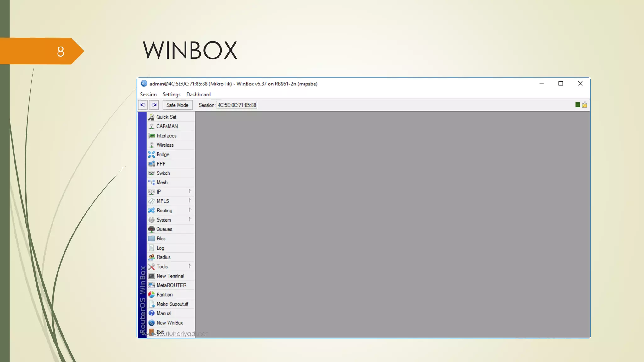This screenshot has width=644, height=362.
Task: Open the Files folder item
Action: tap(171, 239)
